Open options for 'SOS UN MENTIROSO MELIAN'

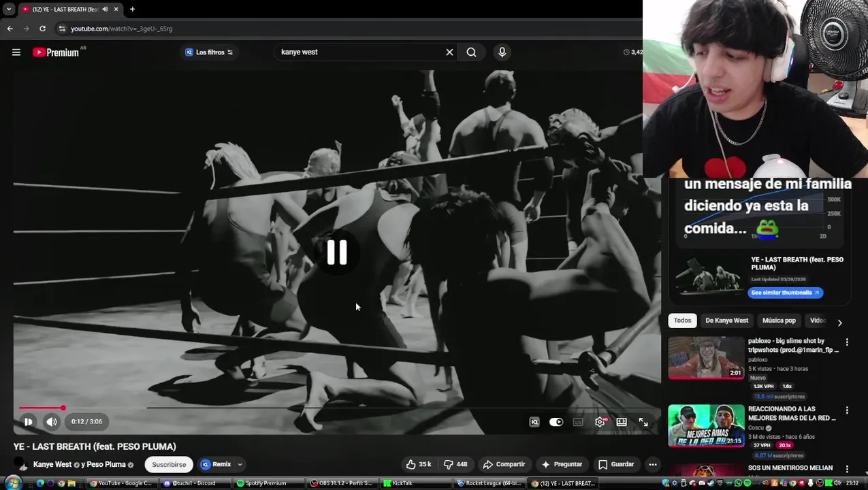tap(847, 469)
